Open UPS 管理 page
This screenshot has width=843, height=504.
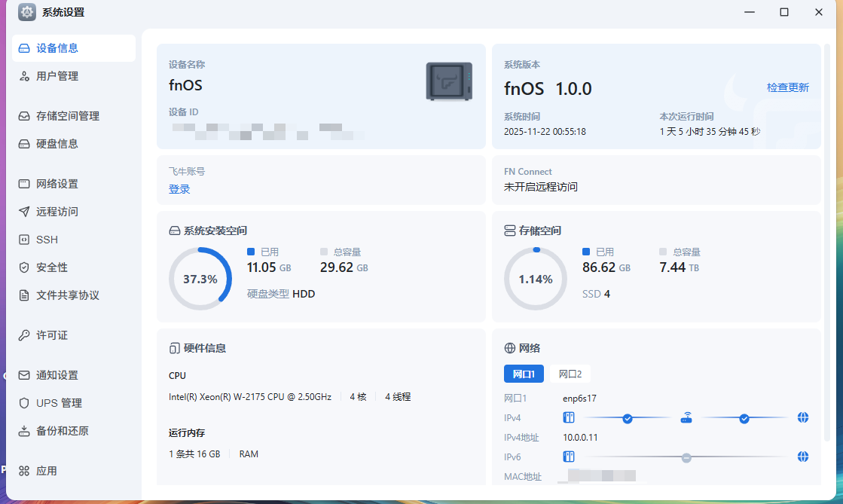click(59, 403)
